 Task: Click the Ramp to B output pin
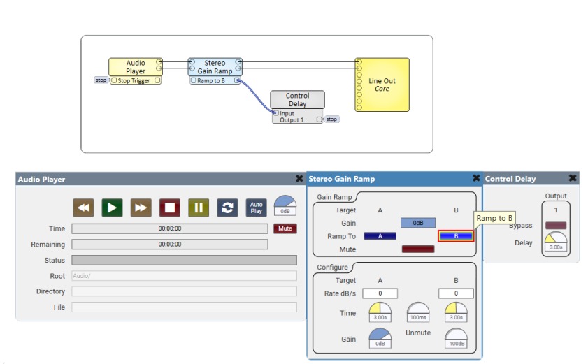[x=237, y=80]
